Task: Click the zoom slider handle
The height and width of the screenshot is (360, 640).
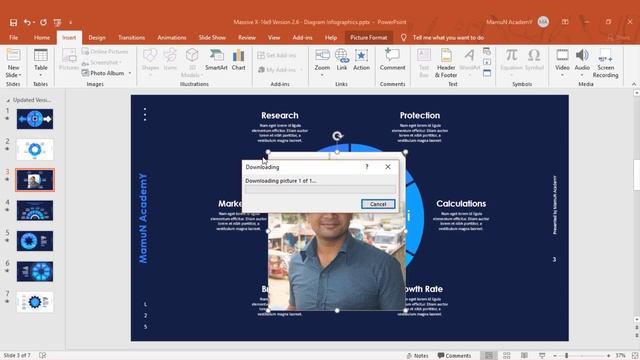Action: tap(566, 356)
